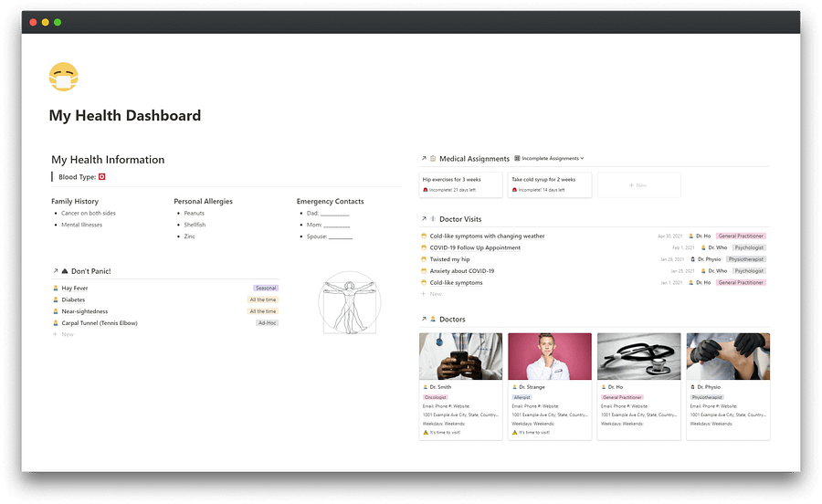This screenshot has height=504, width=822.
Task: Open the Twisted my hip visit
Action: coord(449,259)
